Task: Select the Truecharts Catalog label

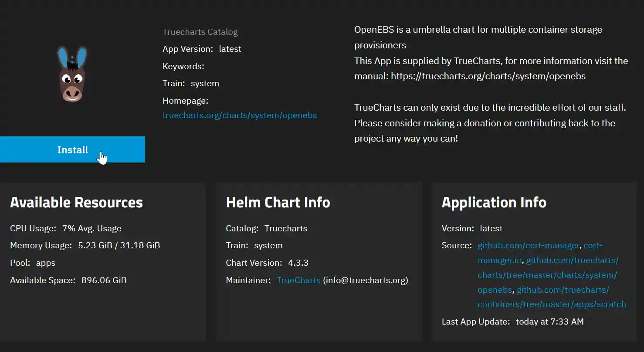Action: [x=200, y=32]
